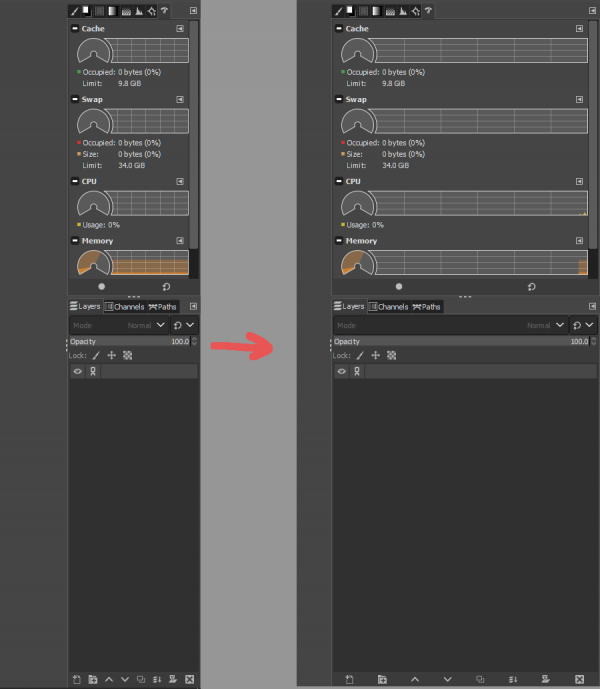Switch to Paths tab in the narrow dock
Image resolution: width=600 pixels, height=689 pixels.
(x=162, y=307)
